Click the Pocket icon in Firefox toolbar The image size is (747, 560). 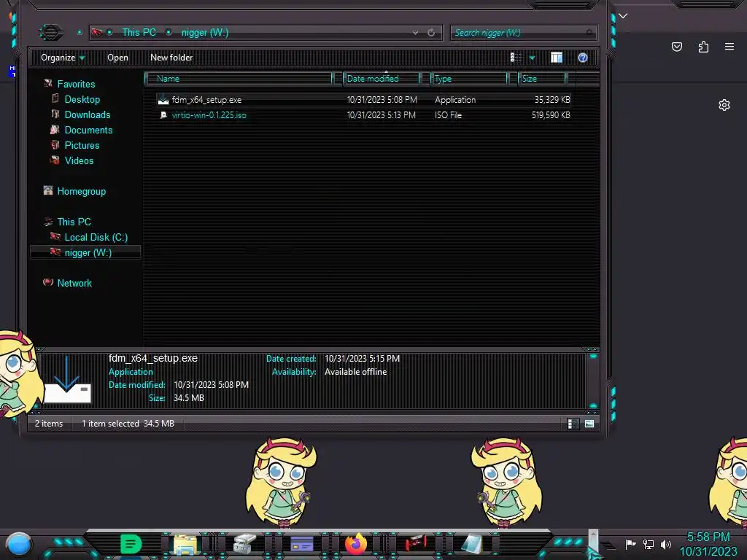coord(676,47)
